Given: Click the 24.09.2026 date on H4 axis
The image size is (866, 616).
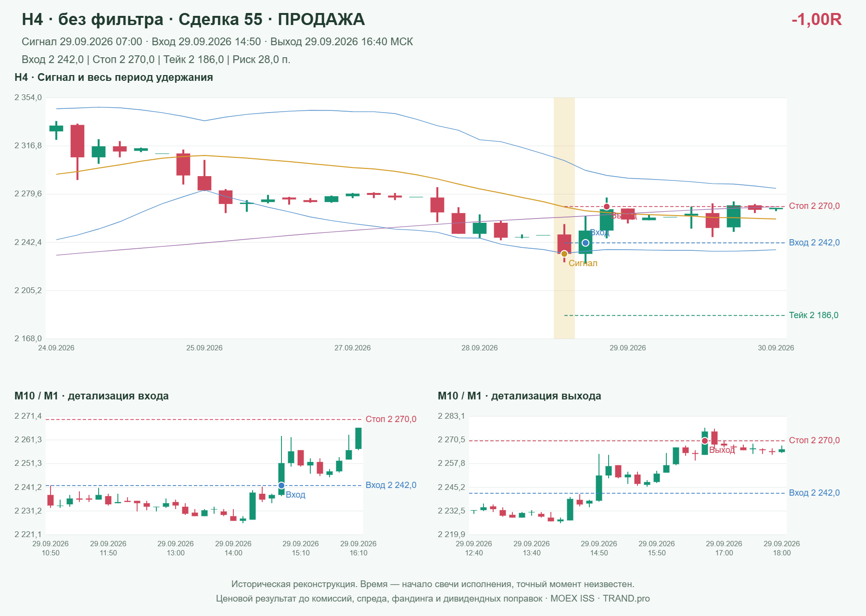Looking at the screenshot, I should pyautogui.click(x=56, y=348).
